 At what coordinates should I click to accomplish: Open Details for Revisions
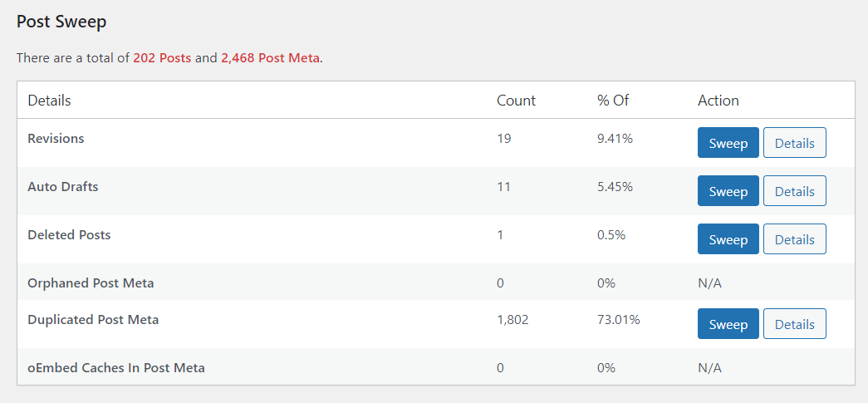click(x=794, y=143)
